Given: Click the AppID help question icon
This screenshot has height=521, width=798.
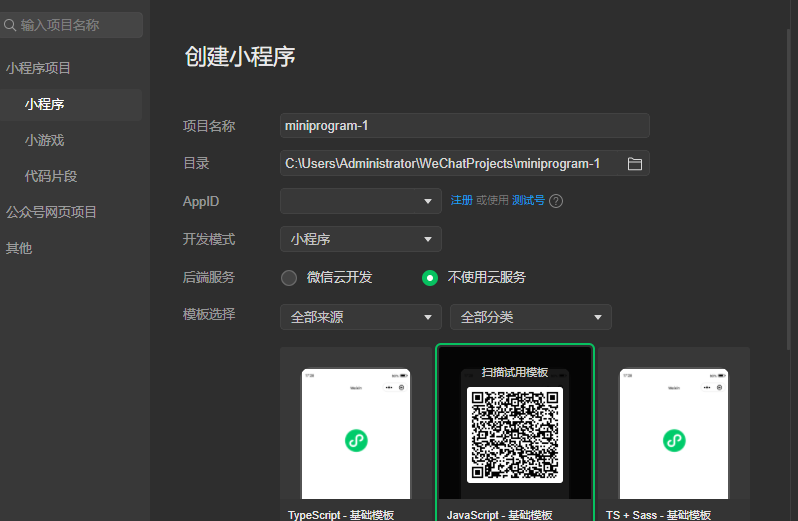Looking at the screenshot, I should [x=556, y=201].
